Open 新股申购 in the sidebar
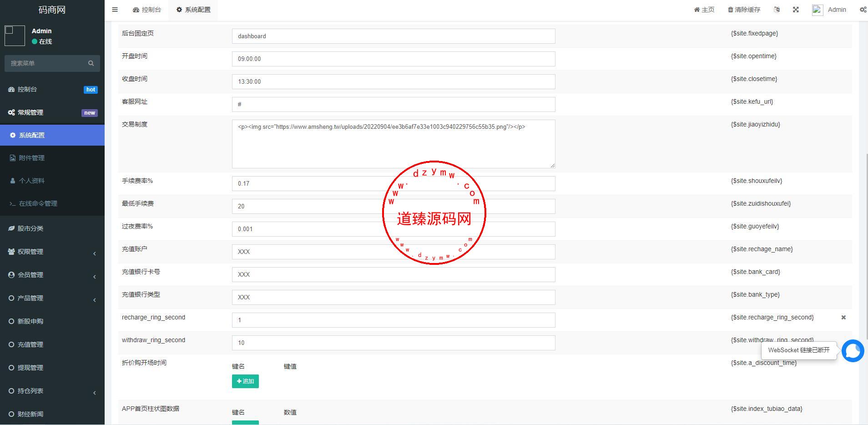 click(52, 321)
